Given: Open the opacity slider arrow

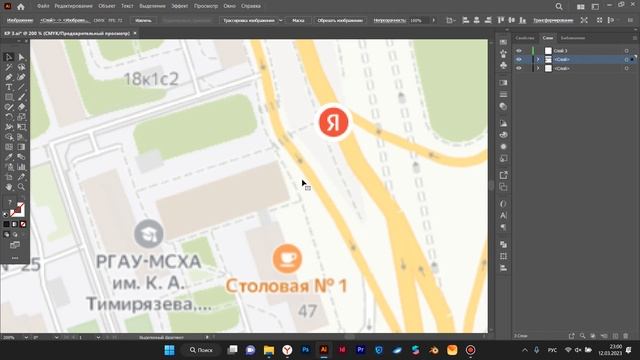Looking at the screenshot, I should click(433, 20).
